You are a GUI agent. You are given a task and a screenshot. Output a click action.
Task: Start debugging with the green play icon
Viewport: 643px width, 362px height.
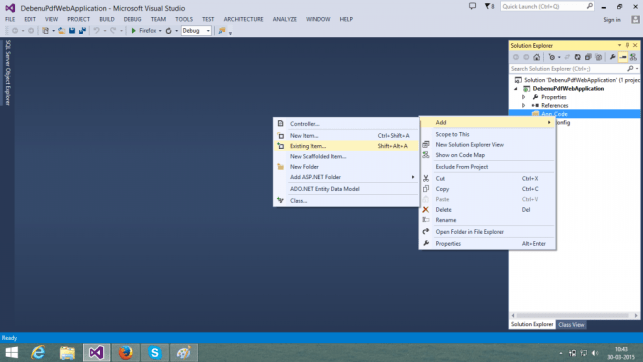click(133, 31)
